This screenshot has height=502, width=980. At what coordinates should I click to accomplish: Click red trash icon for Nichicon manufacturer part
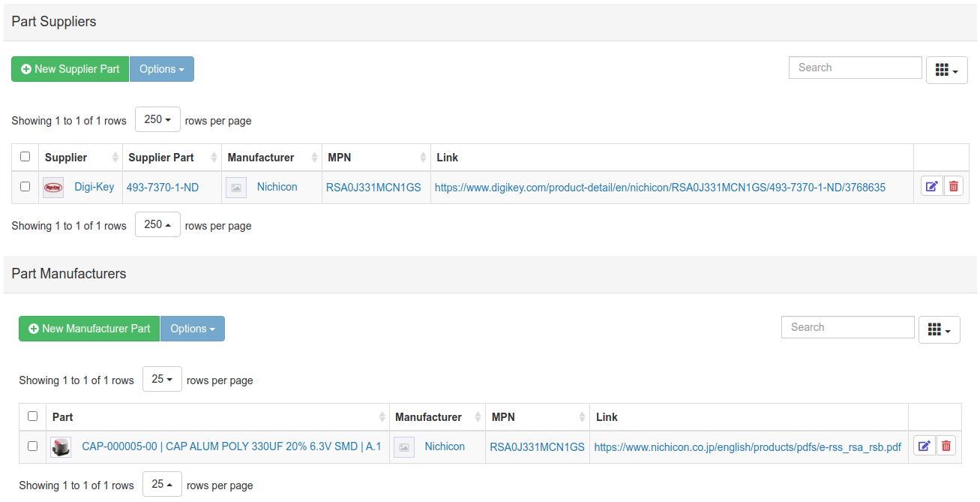coord(946,446)
